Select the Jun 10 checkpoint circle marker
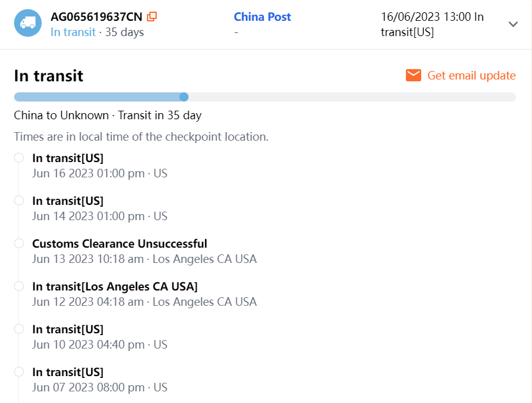Image resolution: width=532 pixels, height=403 pixels. coord(19,329)
